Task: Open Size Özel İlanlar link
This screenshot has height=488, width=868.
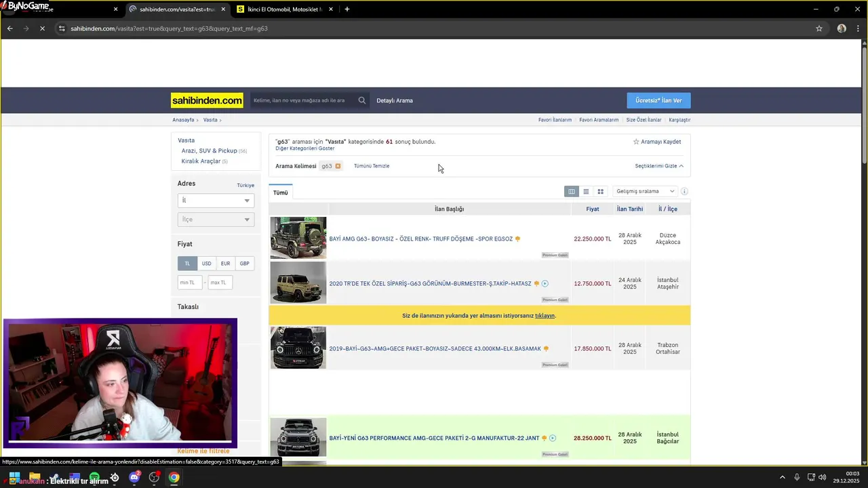Action: coord(644,120)
